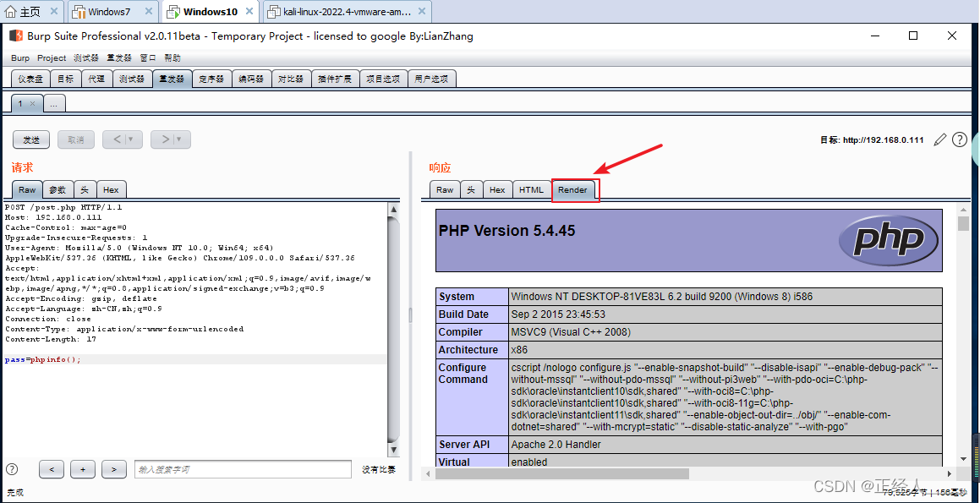Click request editor scrollbar down arrow
Image resolution: width=980 pixels, height=503 pixels.
pyautogui.click(x=394, y=449)
